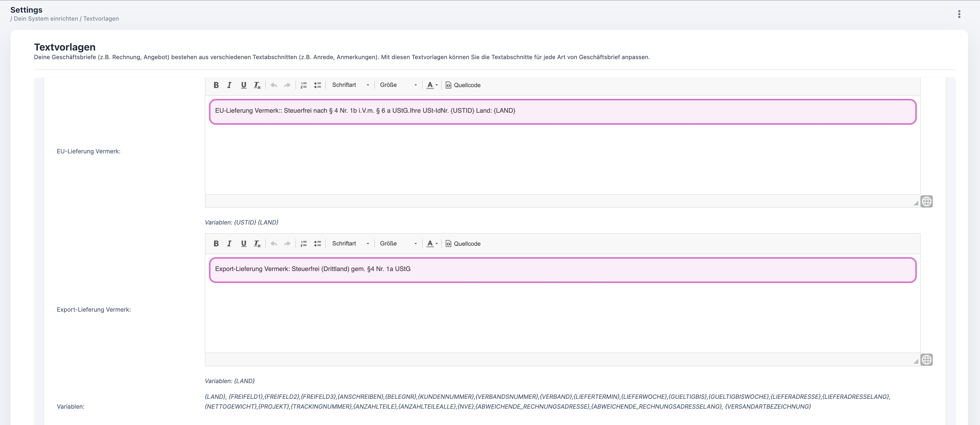
Task: Toggle Underline in the Export-Lieferung editor toolbar
Action: (x=243, y=244)
